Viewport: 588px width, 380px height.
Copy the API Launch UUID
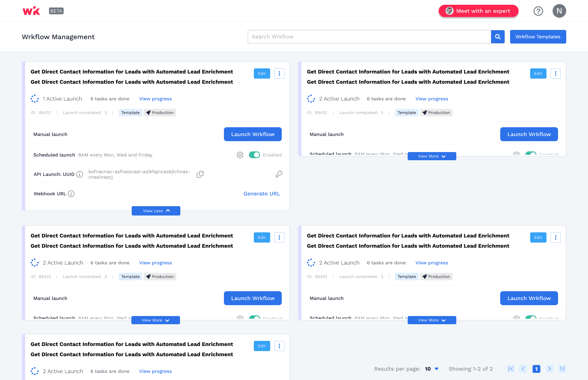tap(200, 174)
